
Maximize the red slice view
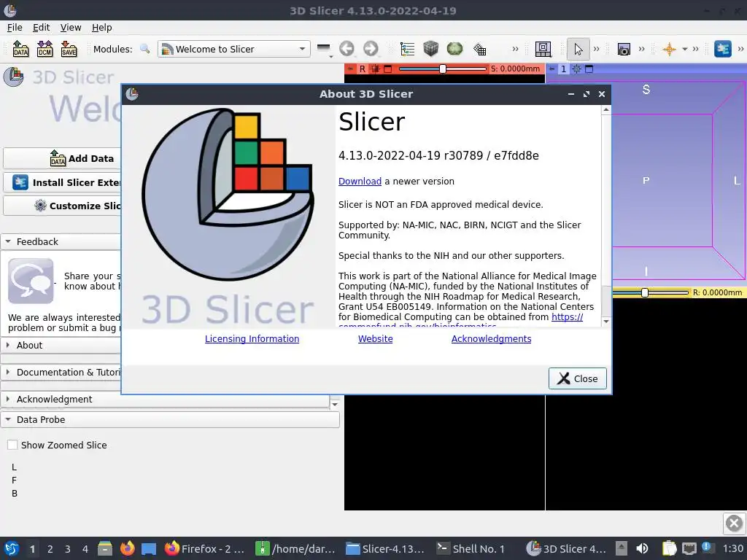tap(388, 69)
